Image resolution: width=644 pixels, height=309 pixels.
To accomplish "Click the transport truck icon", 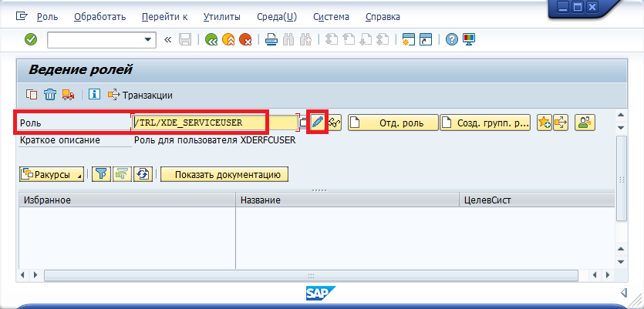I will (x=69, y=95).
